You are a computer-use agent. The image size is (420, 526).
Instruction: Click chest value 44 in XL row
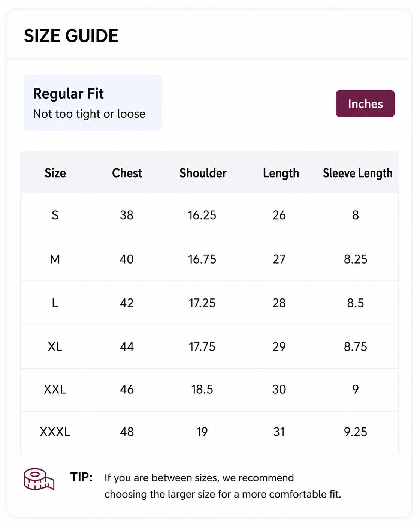(127, 347)
